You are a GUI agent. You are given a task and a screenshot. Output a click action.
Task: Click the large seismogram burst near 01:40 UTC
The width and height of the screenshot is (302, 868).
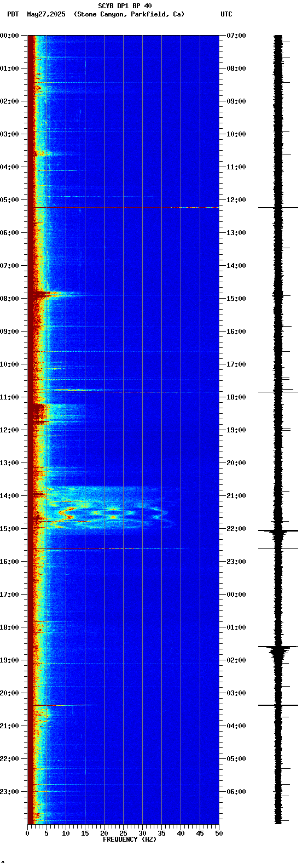click(x=278, y=651)
